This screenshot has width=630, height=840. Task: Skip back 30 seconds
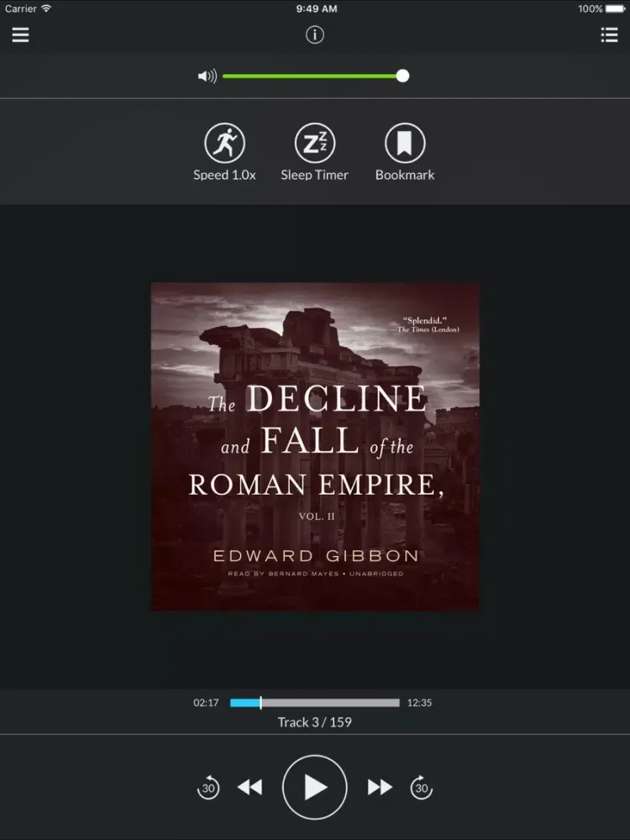pyautogui.click(x=207, y=788)
